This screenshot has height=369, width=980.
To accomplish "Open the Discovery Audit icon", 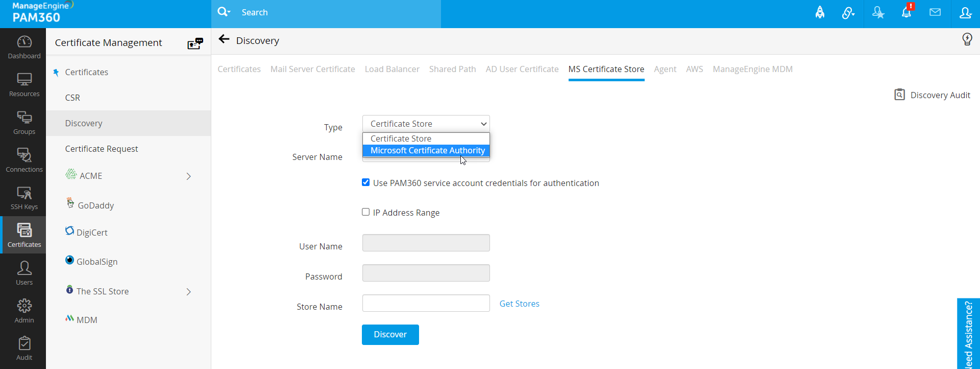I will (899, 95).
